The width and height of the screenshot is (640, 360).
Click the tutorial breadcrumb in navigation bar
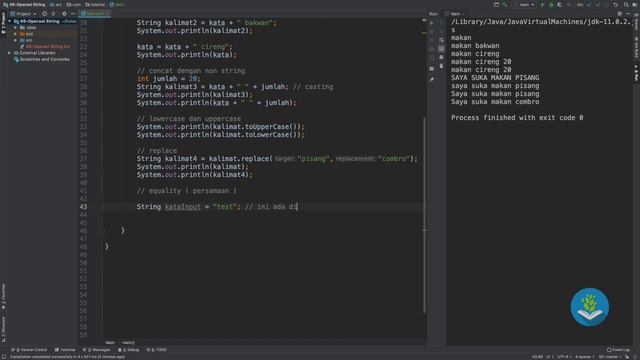(x=95, y=4)
